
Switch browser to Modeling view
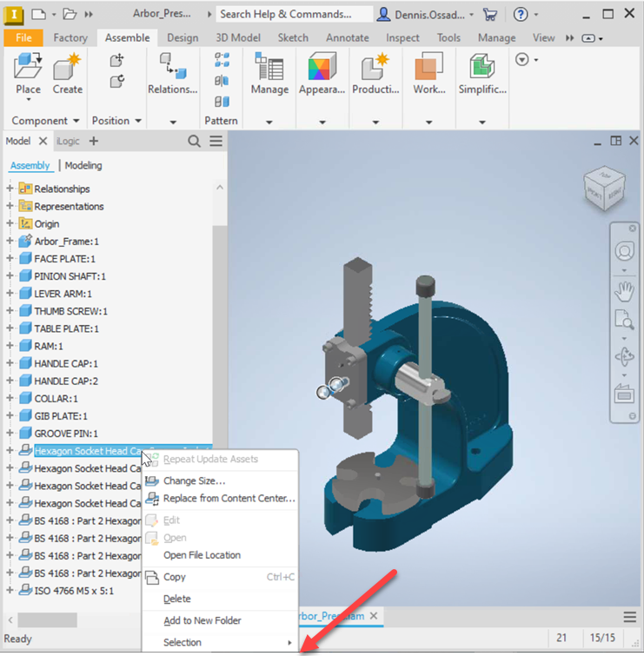coord(83,166)
